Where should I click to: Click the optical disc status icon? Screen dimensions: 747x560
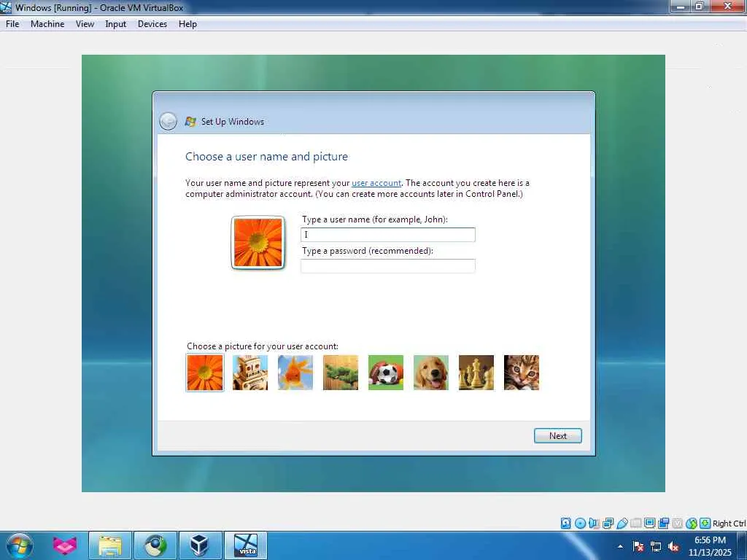pyautogui.click(x=580, y=524)
